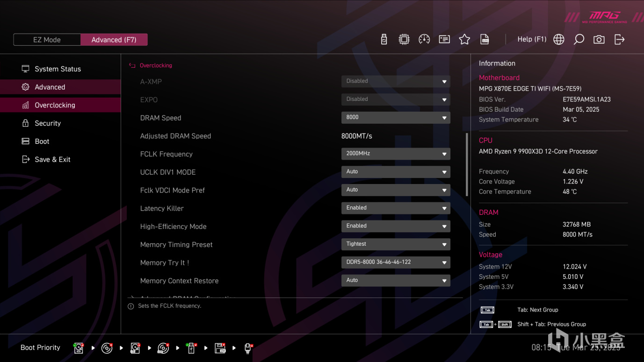
Task: Open the EXPO dropdown
Action: pyautogui.click(x=396, y=99)
